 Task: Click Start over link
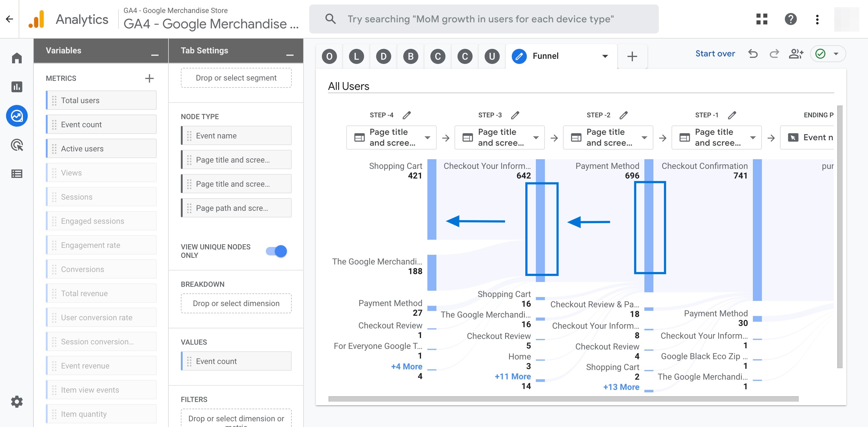point(715,54)
